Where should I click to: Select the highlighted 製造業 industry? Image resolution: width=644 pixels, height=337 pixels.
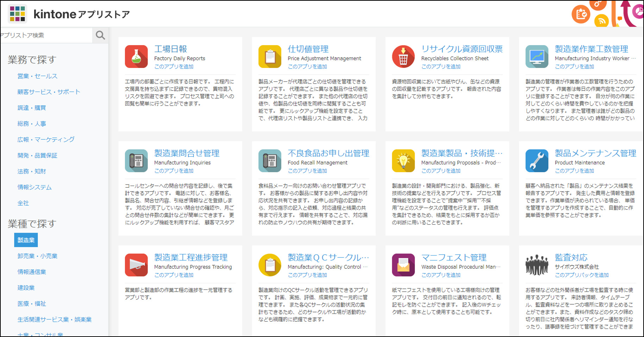click(x=26, y=240)
